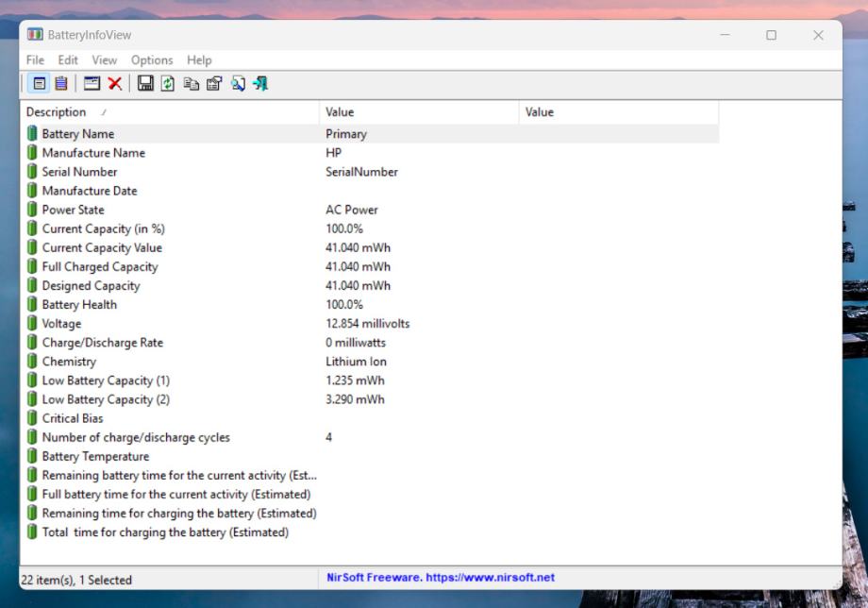Visit the NirSoft website link in status bar
This screenshot has width=868, height=608.
click(x=441, y=578)
